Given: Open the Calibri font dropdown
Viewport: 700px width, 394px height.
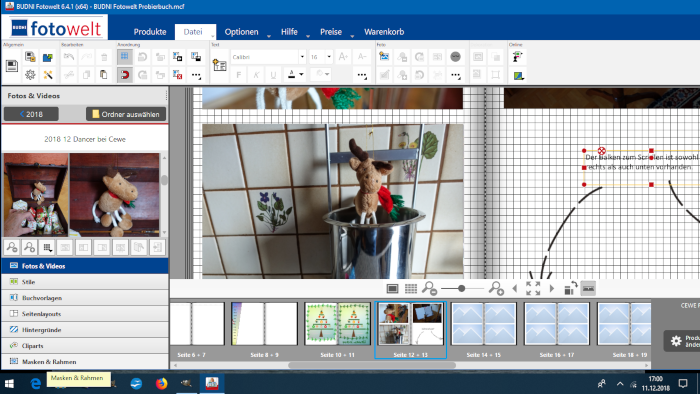Looking at the screenshot, I should tap(302, 57).
